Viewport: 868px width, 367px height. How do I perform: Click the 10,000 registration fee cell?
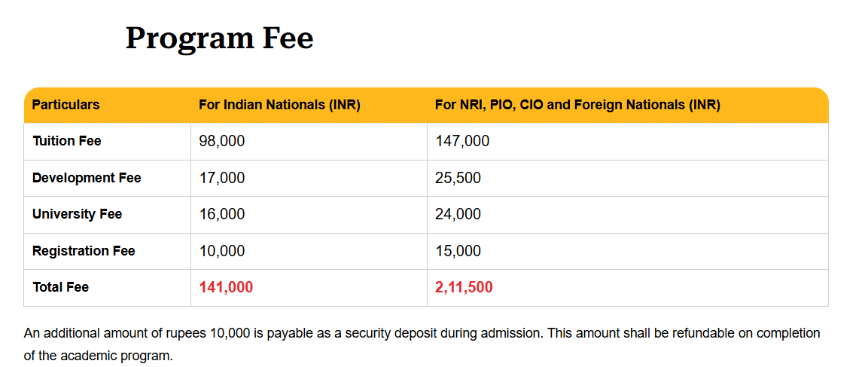coord(222,251)
